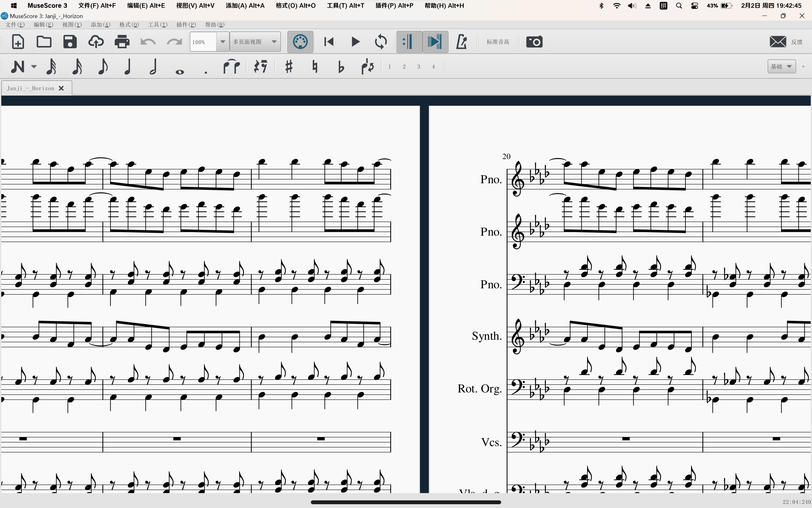The image size is (812, 508).
Task: Open the Plugins menu in MuseScore window
Action: click(186, 24)
